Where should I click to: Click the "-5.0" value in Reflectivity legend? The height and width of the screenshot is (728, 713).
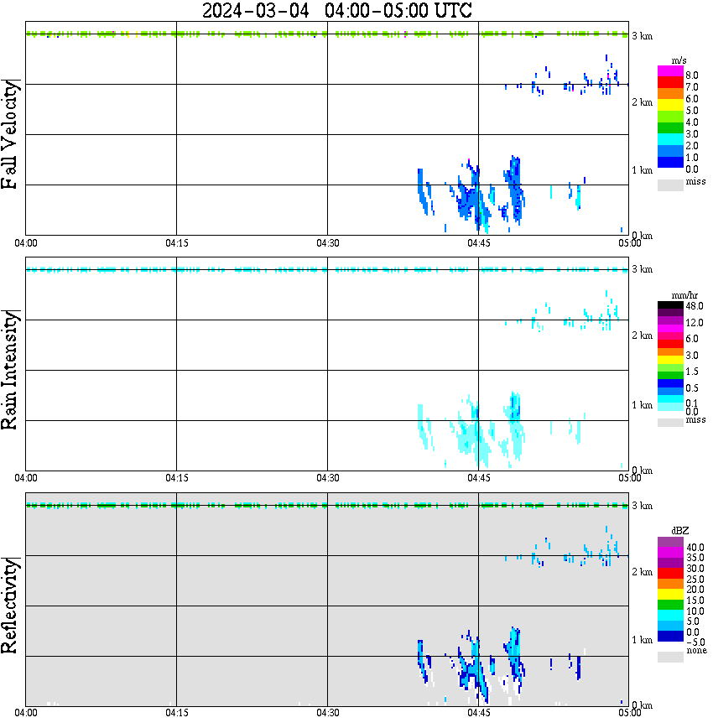click(695, 642)
